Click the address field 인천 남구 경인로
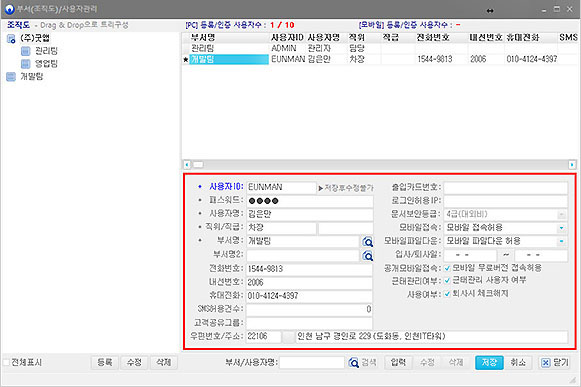 tap(432, 337)
